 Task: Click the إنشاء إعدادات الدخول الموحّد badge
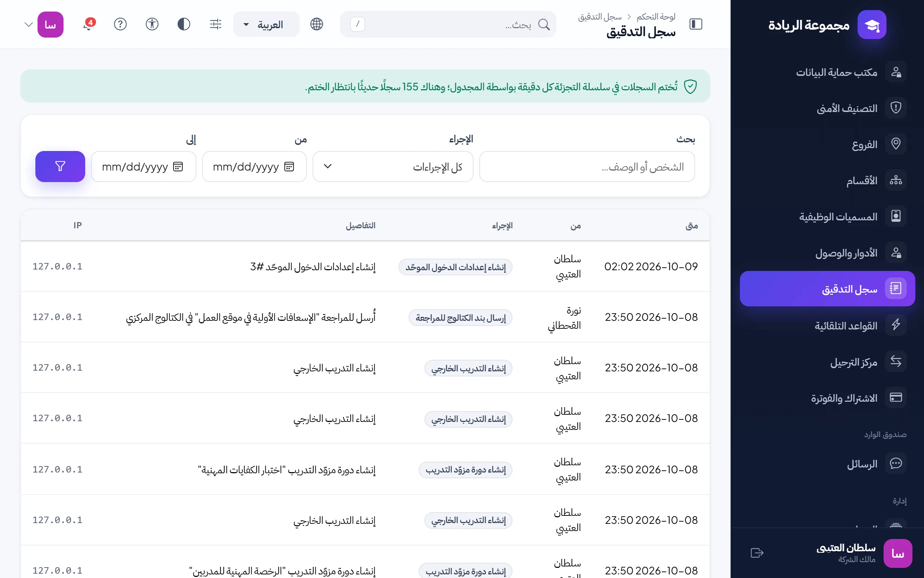pos(456,267)
